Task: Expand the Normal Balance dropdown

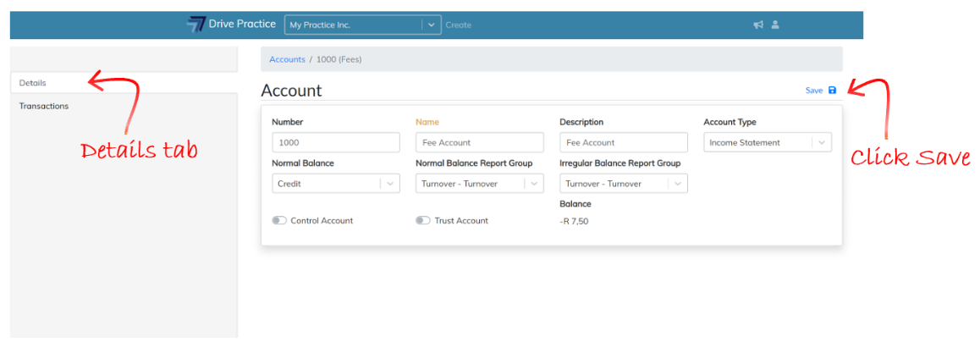Action: (x=389, y=184)
